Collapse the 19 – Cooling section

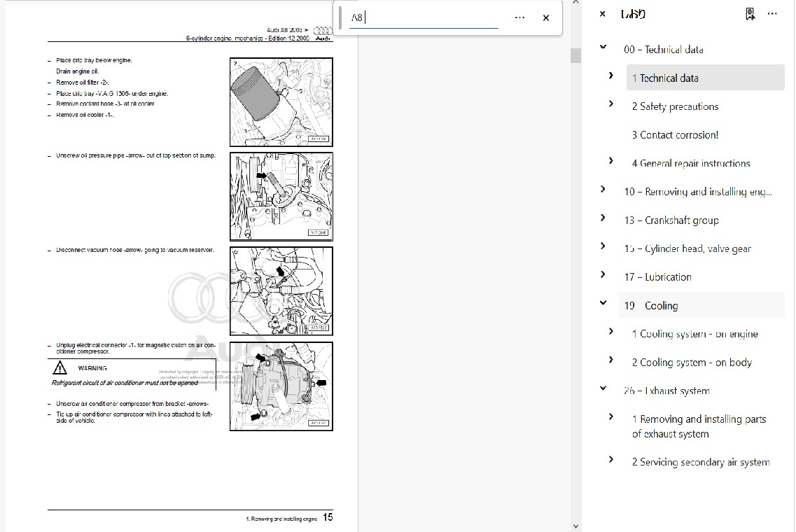coord(603,302)
